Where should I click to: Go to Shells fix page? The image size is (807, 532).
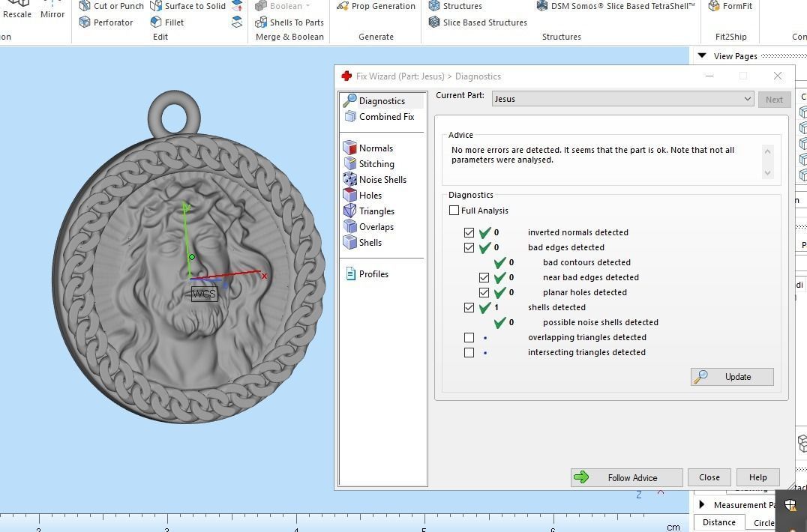point(363,243)
